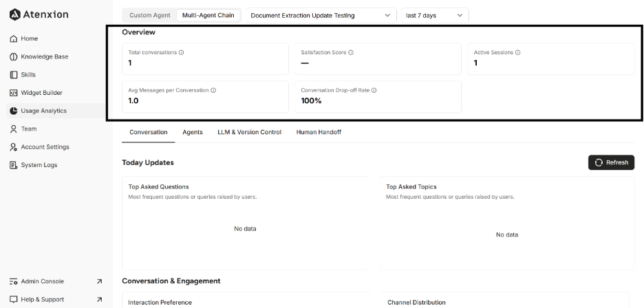Click the Knowledge Base brain icon
The height and width of the screenshot is (308, 644).
[13, 56]
